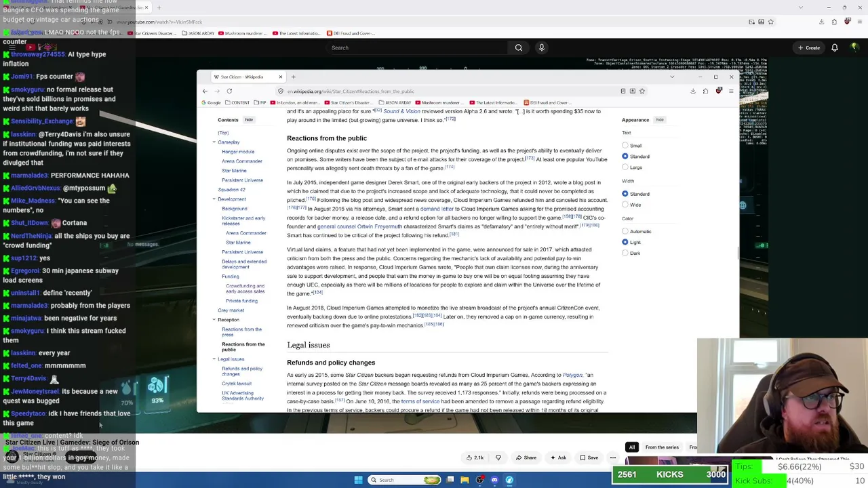Collapse the Development section in contents
Viewport: 868px width, 488px height.
pos(214,199)
